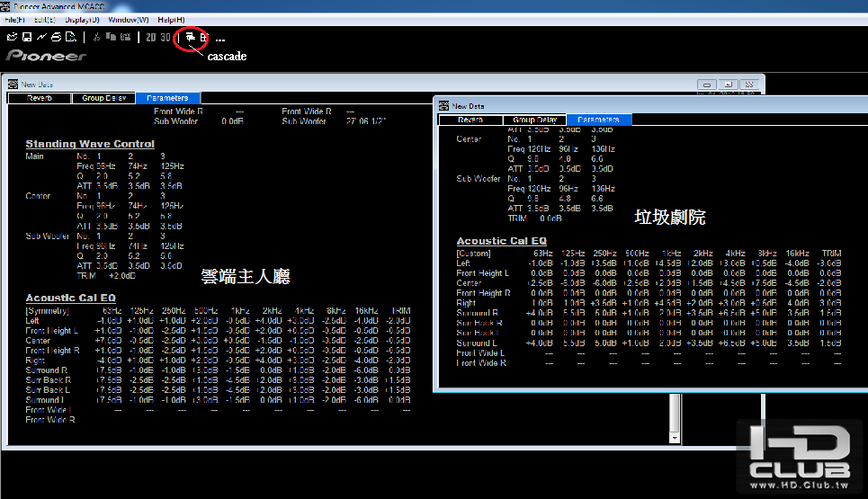Click the Cut (scissors) toolbar icon
This screenshot has width=868, height=499.
pyautogui.click(x=96, y=37)
